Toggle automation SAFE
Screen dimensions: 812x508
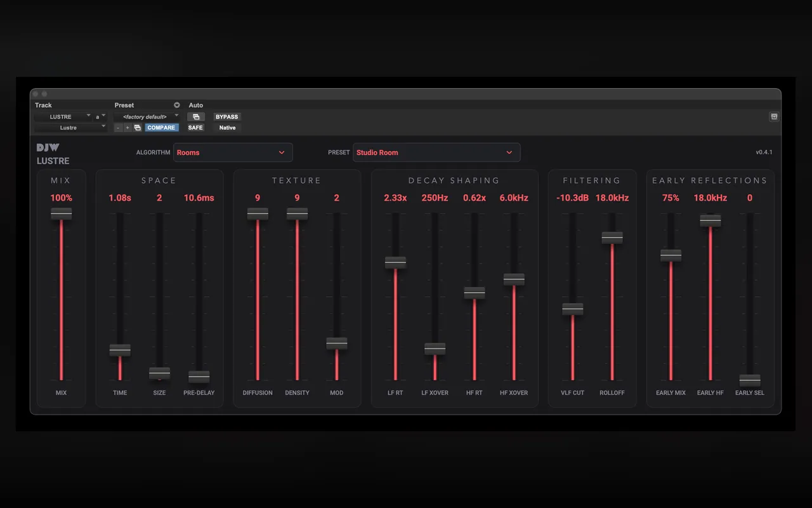(x=195, y=128)
